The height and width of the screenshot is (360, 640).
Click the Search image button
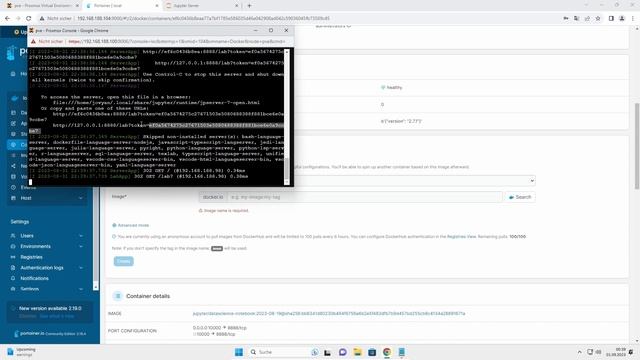(520, 197)
